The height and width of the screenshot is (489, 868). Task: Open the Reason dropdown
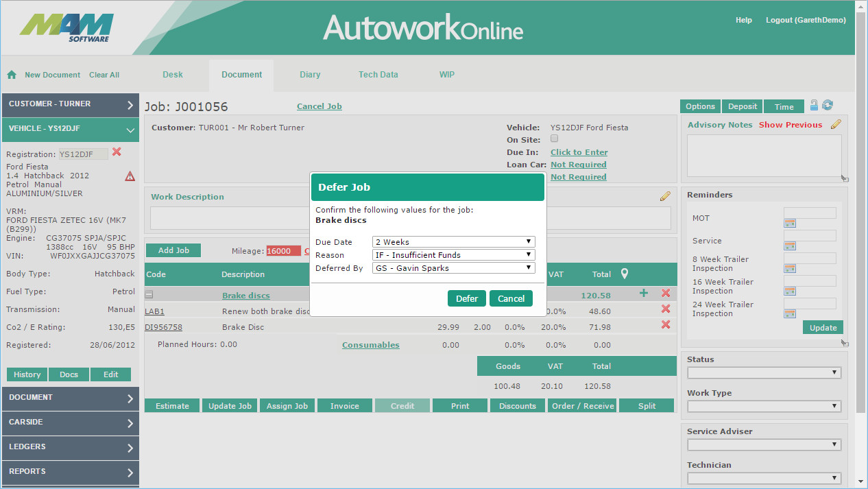coord(453,254)
